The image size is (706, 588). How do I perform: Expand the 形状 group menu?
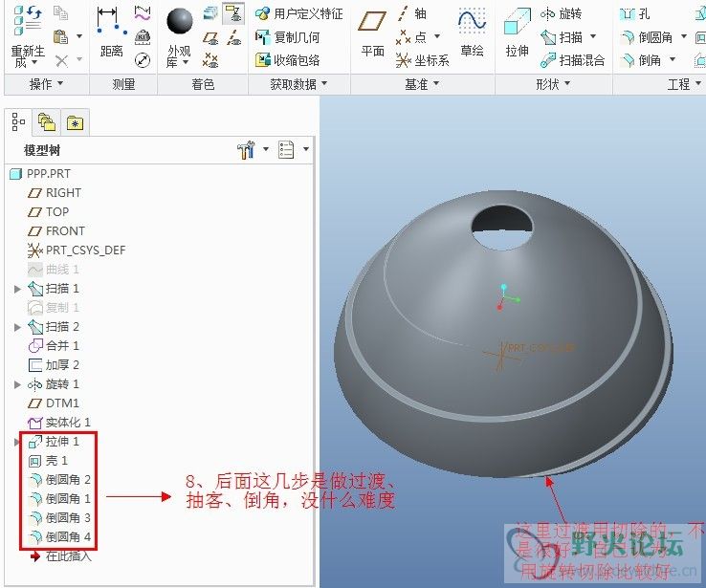[553, 84]
